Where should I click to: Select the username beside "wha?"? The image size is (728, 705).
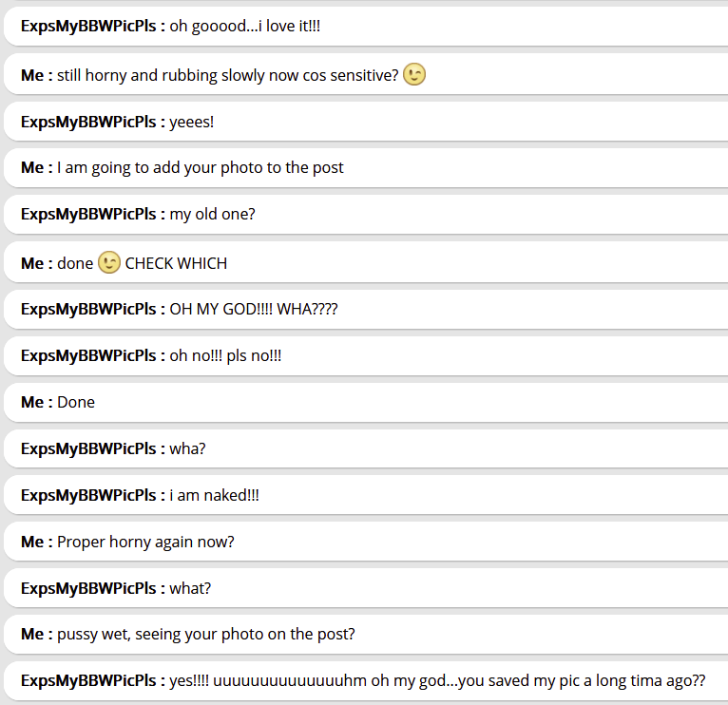[92, 448]
